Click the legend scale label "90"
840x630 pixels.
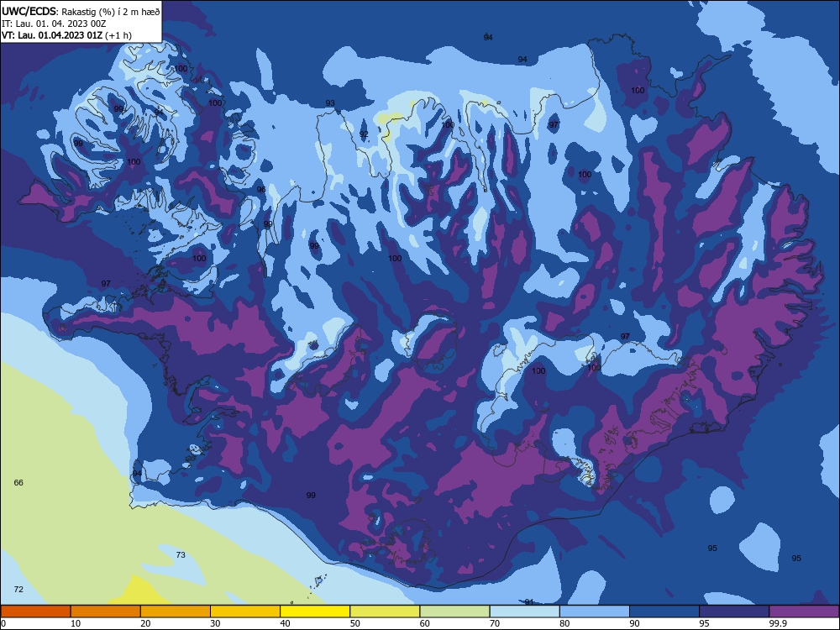(635, 623)
